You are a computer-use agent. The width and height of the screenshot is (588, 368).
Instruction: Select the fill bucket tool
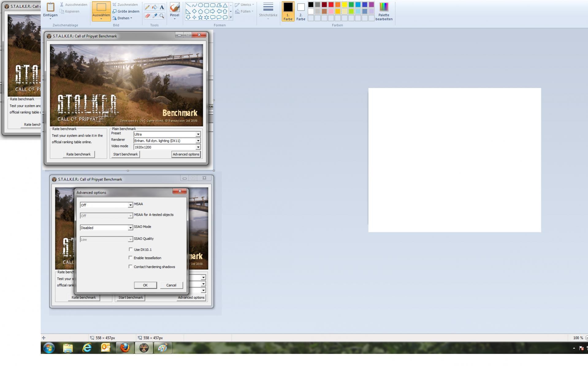(x=155, y=7)
